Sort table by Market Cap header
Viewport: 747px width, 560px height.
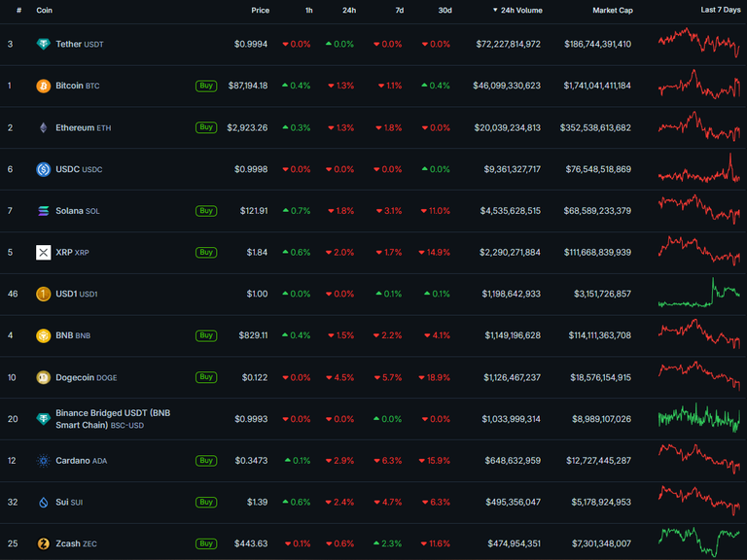[613, 10]
